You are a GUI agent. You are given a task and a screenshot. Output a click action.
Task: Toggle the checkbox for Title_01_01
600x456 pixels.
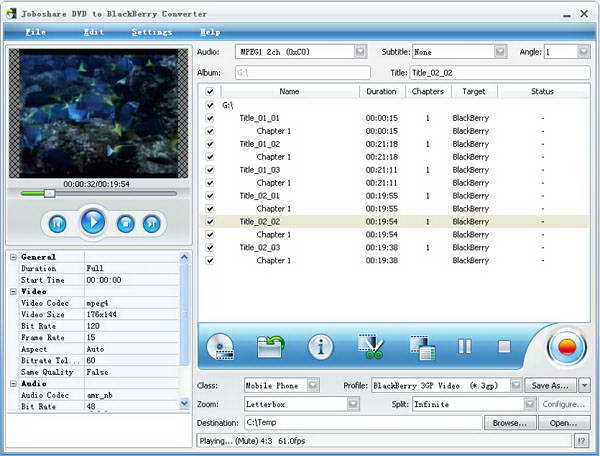point(210,118)
